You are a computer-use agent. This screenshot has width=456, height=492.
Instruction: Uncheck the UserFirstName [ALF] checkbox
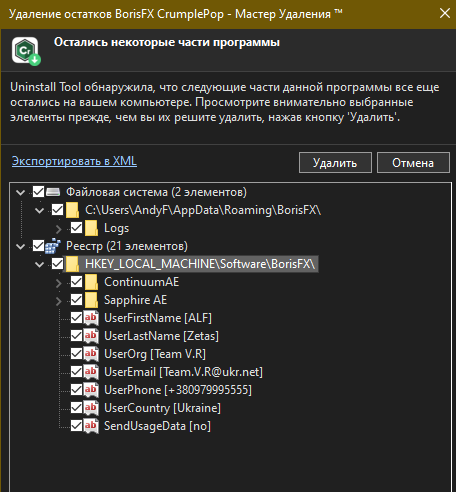click(76, 318)
